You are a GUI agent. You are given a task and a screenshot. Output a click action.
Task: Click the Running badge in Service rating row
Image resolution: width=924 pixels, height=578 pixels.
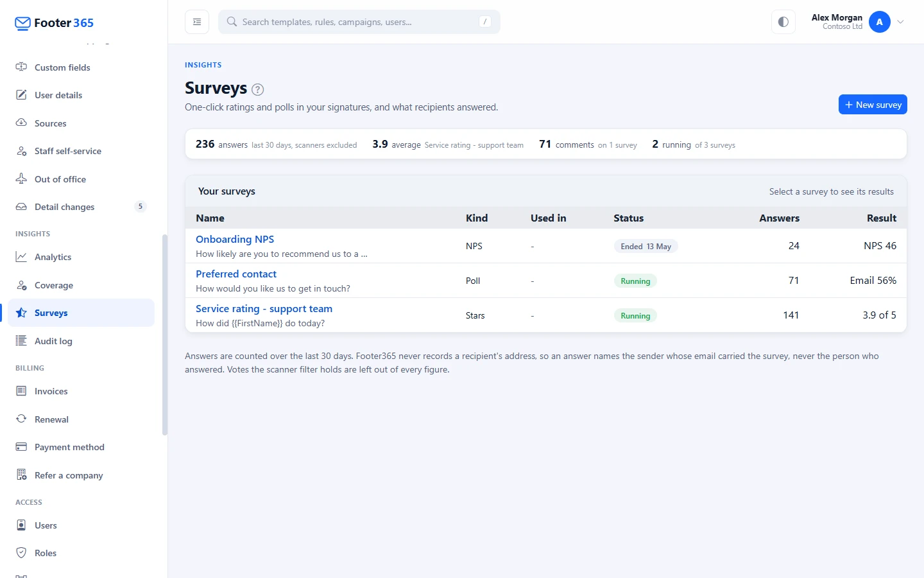click(635, 315)
